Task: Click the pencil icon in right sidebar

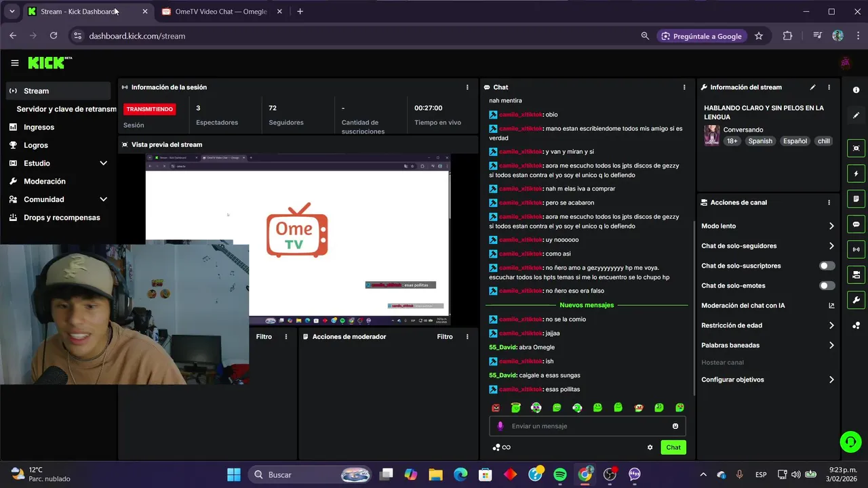Action: 856,116
